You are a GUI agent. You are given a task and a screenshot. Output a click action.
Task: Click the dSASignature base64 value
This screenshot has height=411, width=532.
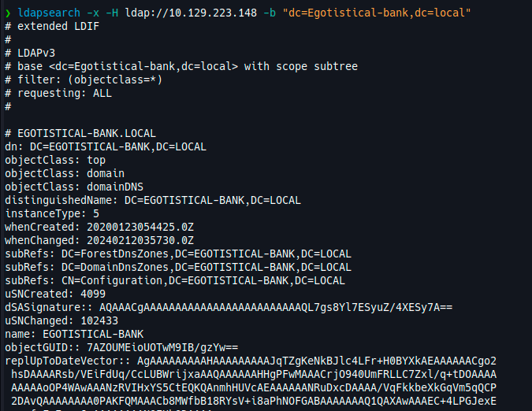[x=276, y=307]
